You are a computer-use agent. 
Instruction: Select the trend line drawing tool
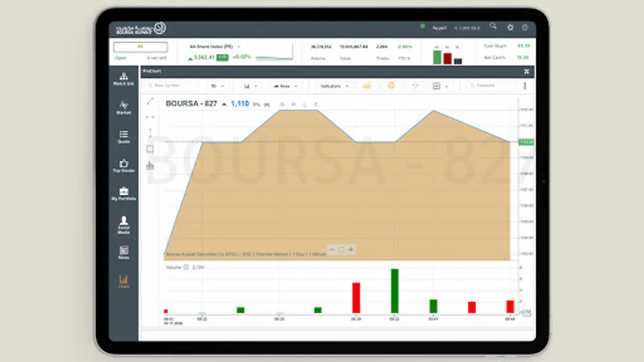pyautogui.click(x=150, y=101)
